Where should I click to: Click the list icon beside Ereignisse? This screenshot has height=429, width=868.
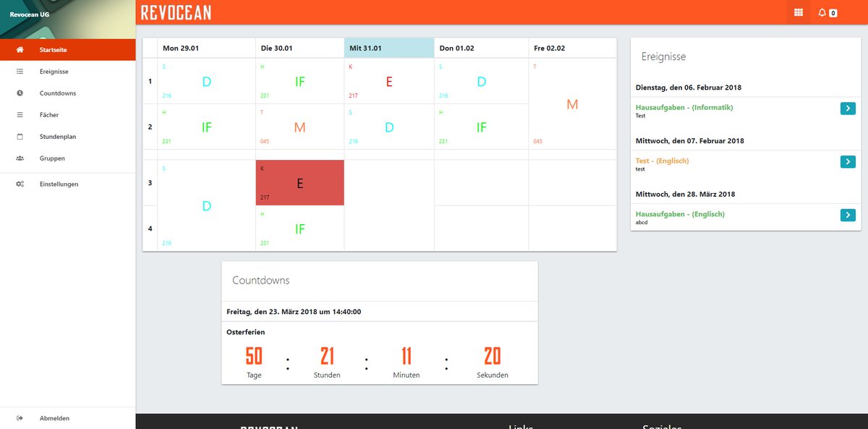click(x=20, y=72)
